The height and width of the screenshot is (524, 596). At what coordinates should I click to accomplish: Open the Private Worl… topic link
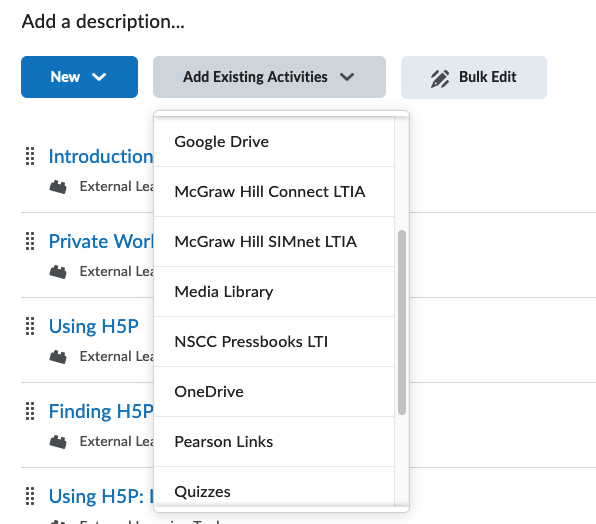(101, 241)
